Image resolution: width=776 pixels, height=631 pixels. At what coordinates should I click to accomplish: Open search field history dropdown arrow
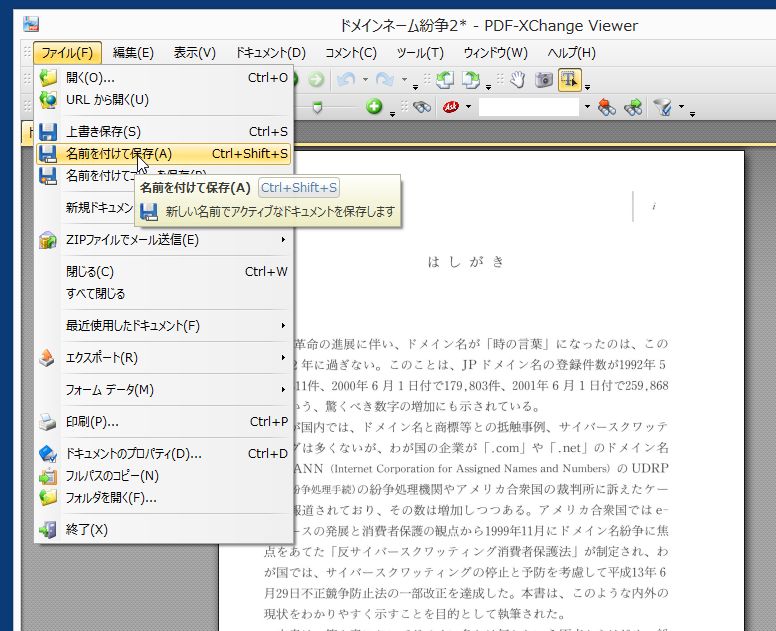pyautogui.click(x=587, y=106)
